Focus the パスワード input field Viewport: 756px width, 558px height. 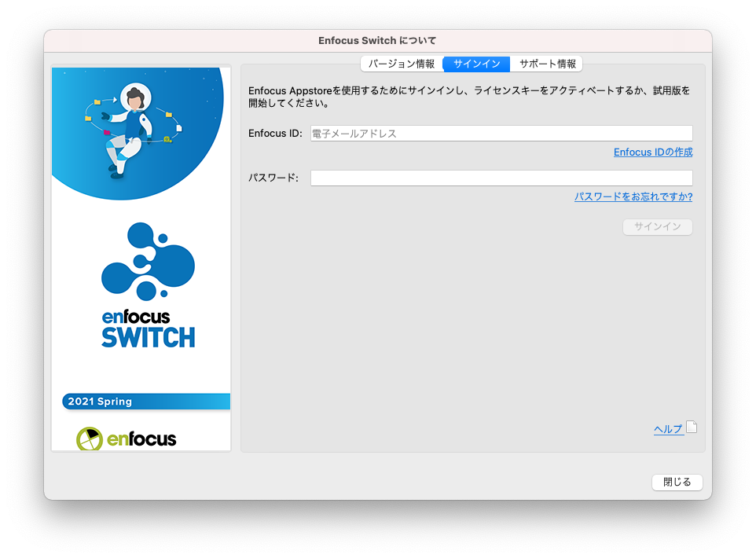pos(501,178)
